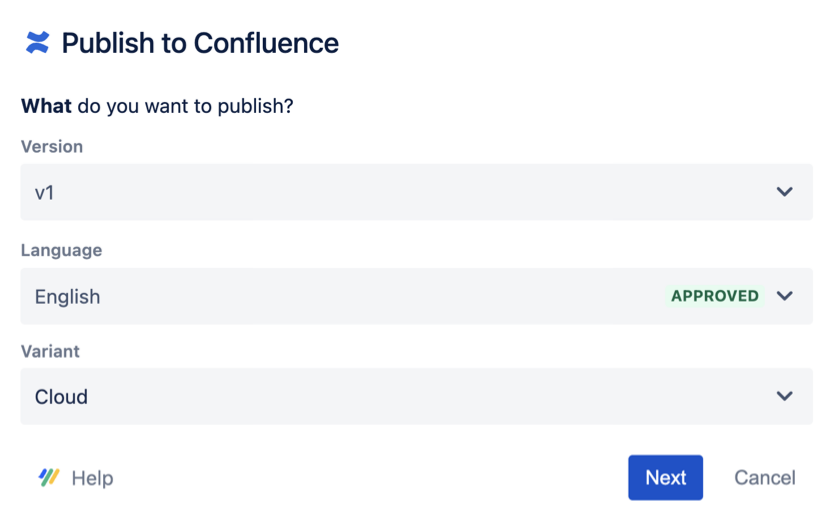Image resolution: width=837 pixels, height=514 pixels.
Task: Select the v1 version value
Action: pos(45,192)
